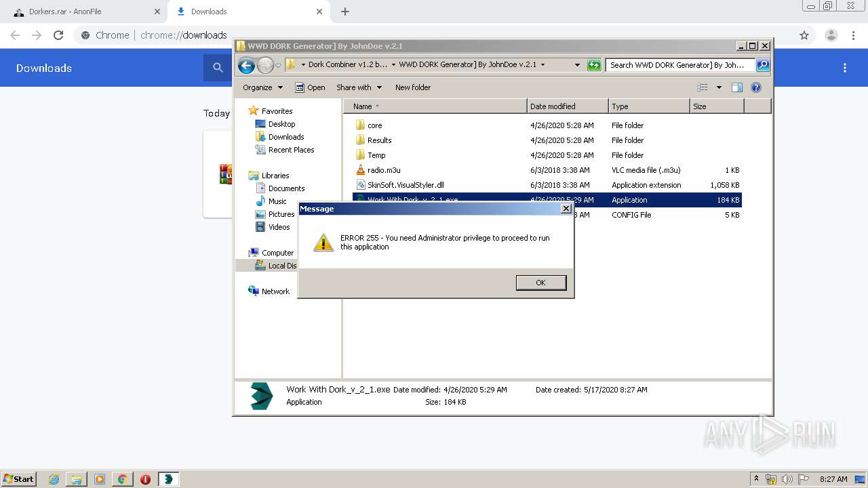This screenshot has height=488, width=868.
Task: Click the Work With Dork details pane icon
Action: click(x=261, y=396)
